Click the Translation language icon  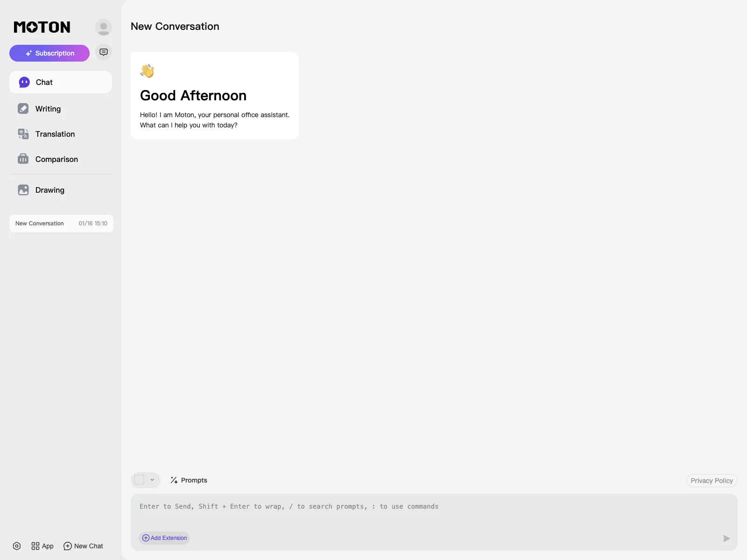pos(23,134)
